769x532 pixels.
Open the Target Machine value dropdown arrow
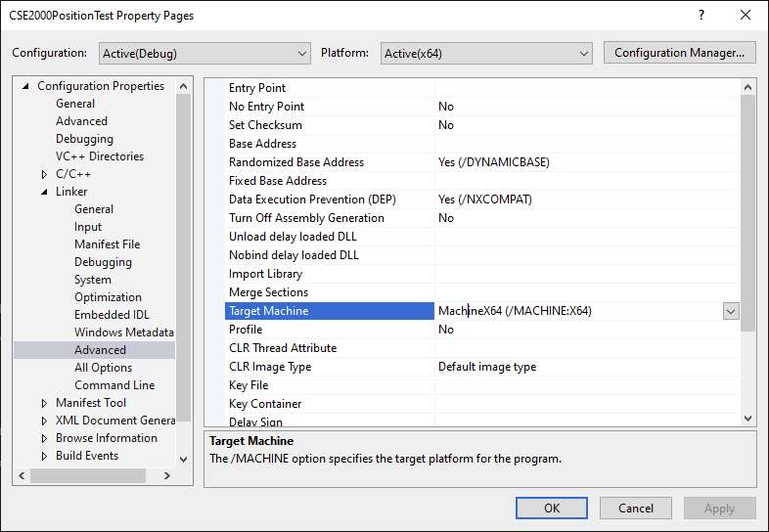point(731,311)
